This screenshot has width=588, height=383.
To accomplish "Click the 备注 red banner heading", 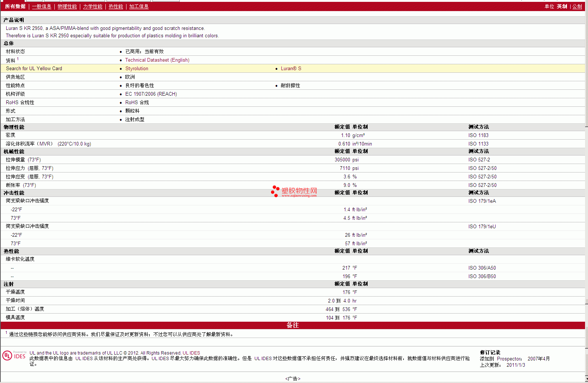I will pyautogui.click(x=293, y=325).
